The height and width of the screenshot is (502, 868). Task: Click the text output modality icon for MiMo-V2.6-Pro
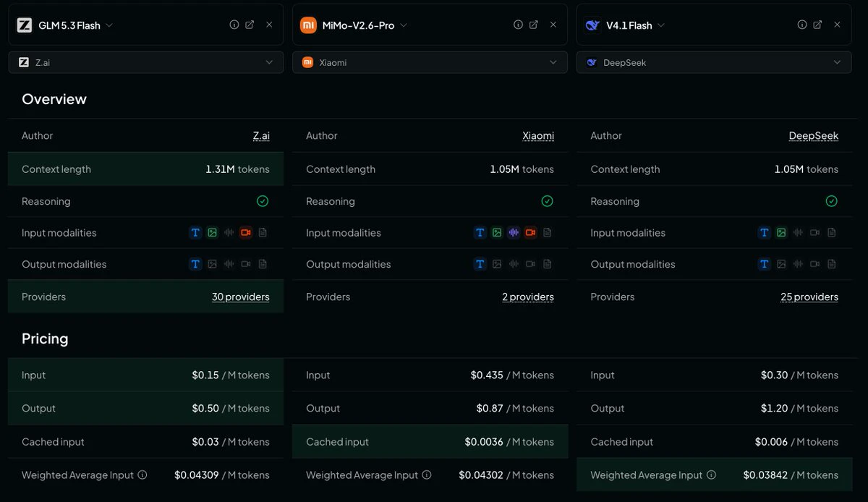(x=480, y=264)
